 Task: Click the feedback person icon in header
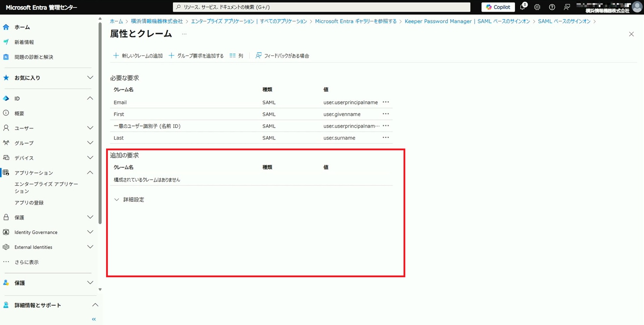567,7
